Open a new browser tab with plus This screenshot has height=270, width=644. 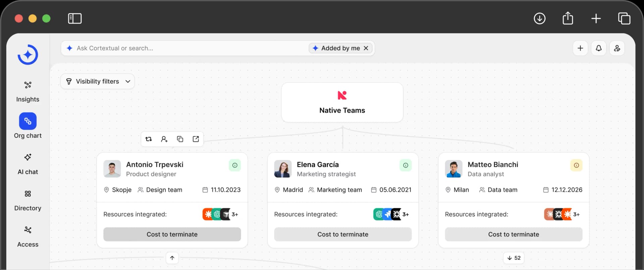click(596, 18)
